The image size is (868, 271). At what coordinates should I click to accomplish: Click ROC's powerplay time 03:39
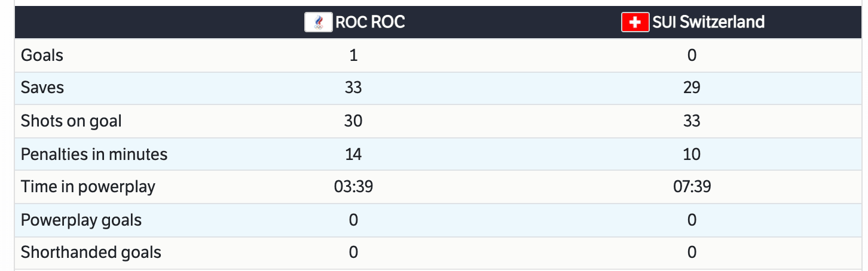click(x=353, y=187)
